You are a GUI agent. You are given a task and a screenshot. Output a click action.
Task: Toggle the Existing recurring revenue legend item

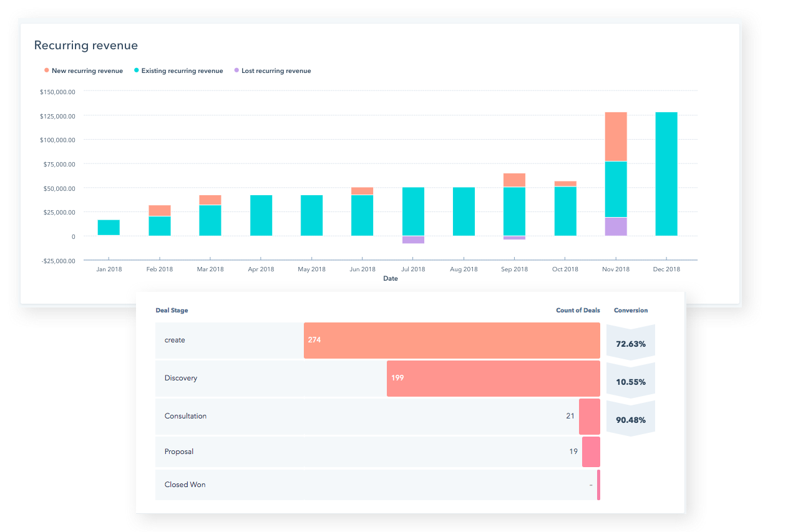[x=182, y=71]
